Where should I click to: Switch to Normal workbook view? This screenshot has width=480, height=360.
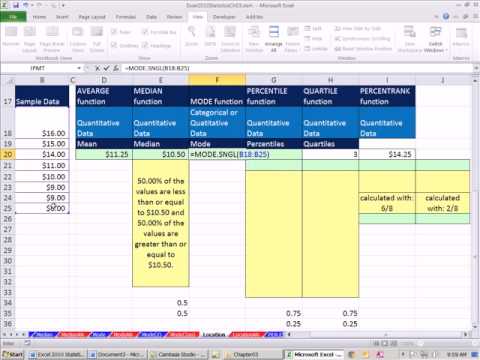click(11, 37)
